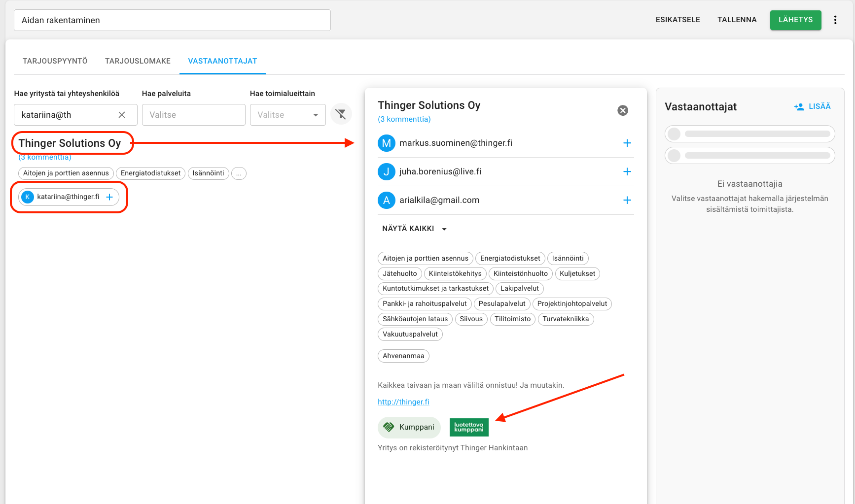This screenshot has width=855, height=504.
Task: Open the Hae toimialueittain dropdown
Action: click(x=288, y=115)
